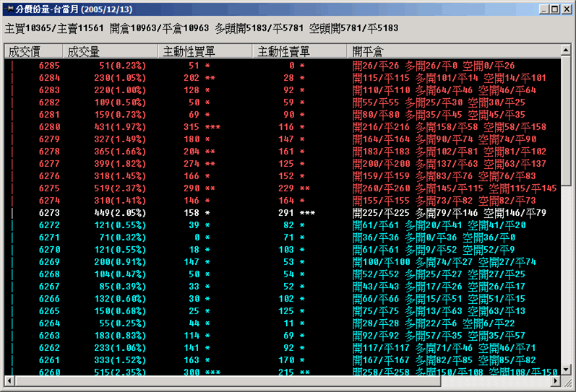Click volume value 51(0.23%)

tap(123, 66)
